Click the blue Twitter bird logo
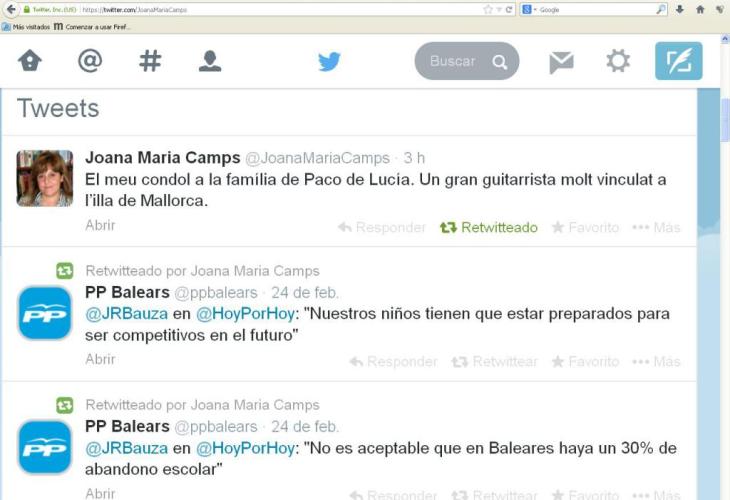Screen dimensions: 730x500 329,61
